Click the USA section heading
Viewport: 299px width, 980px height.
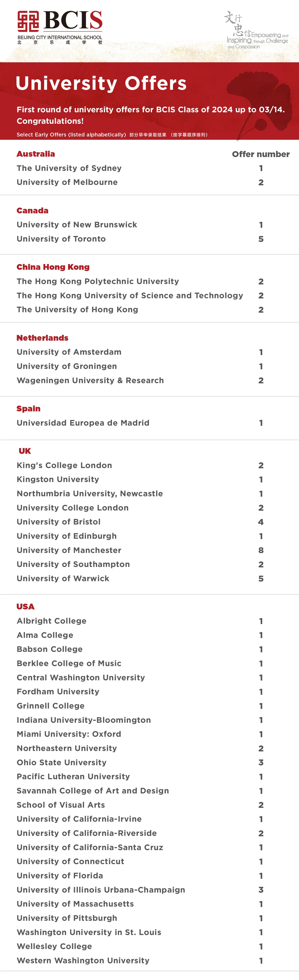[26, 606]
